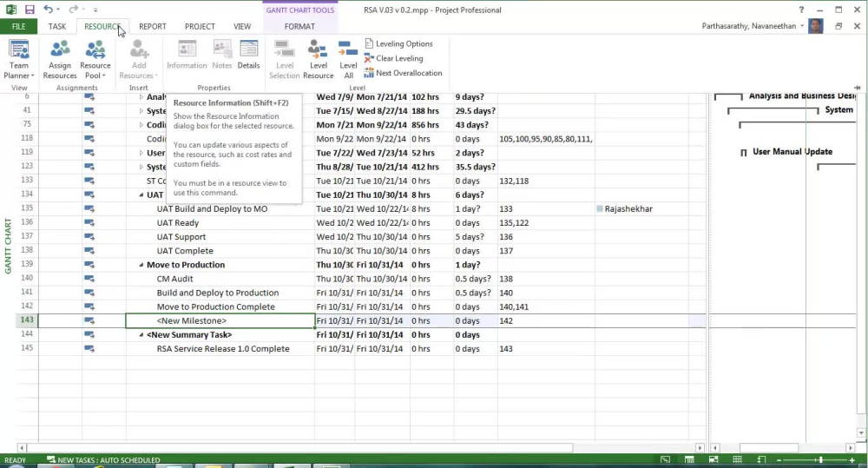Click the predecessors cell '105,100,95,90,85,80,111,'
Viewport: 868px width, 468px height.
tap(546, 139)
